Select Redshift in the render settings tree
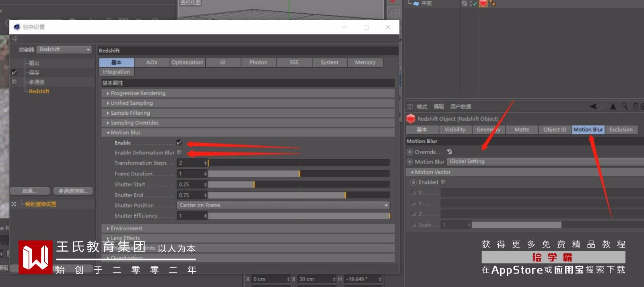 [39, 91]
